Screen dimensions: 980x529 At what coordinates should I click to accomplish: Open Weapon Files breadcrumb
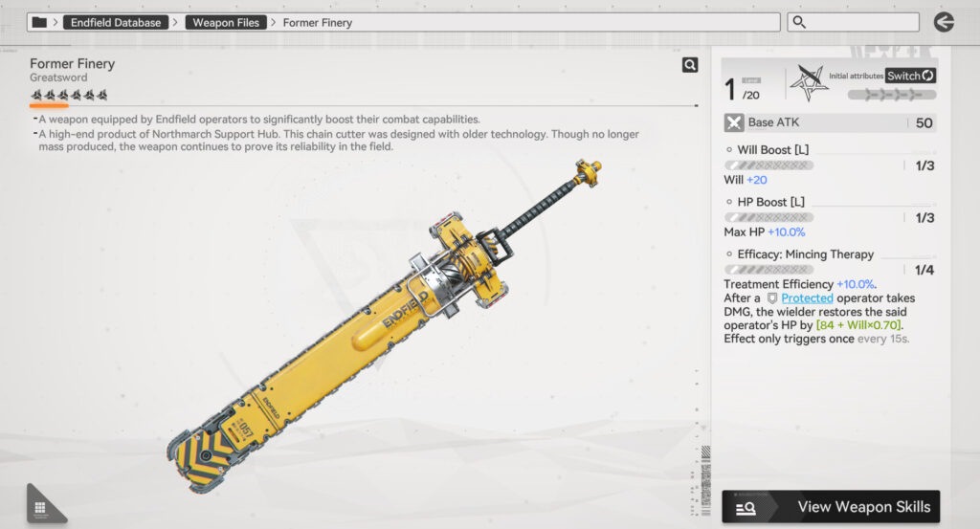point(226,22)
